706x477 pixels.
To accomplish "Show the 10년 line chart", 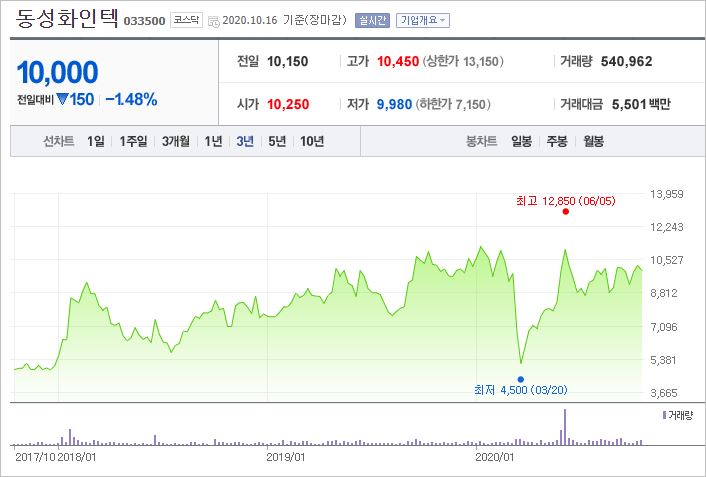I will point(312,141).
